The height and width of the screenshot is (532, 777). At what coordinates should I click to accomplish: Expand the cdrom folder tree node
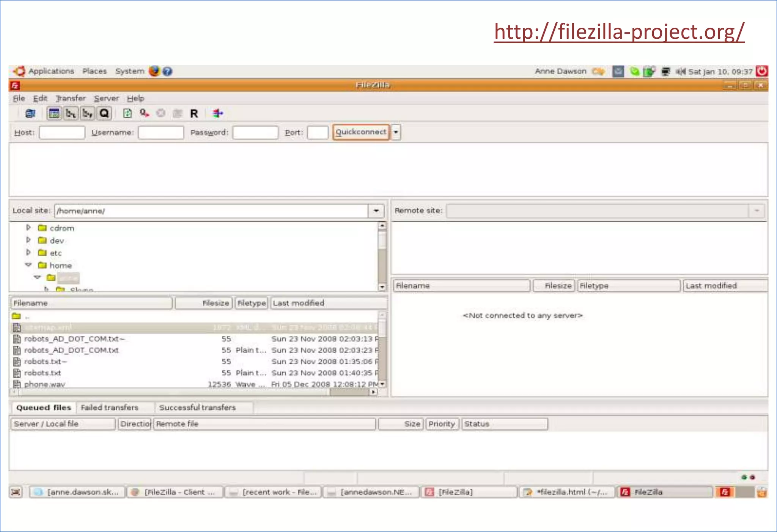pos(28,228)
